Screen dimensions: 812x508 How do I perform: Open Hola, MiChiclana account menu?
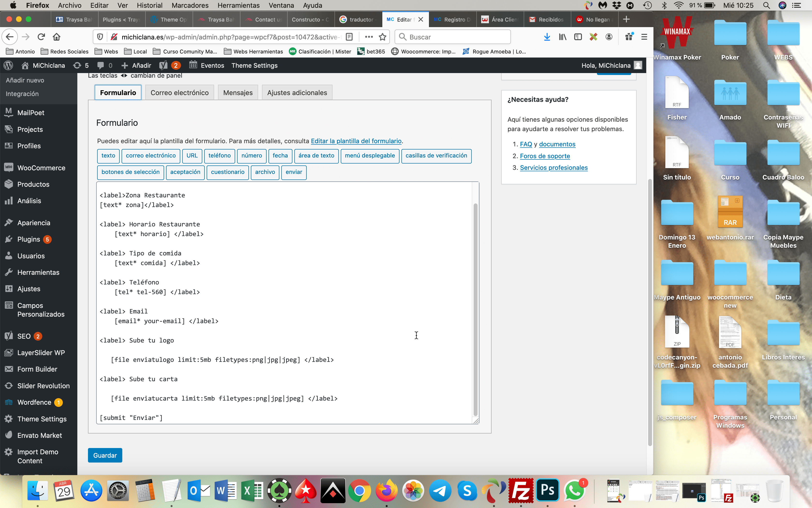click(x=612, y=66)
